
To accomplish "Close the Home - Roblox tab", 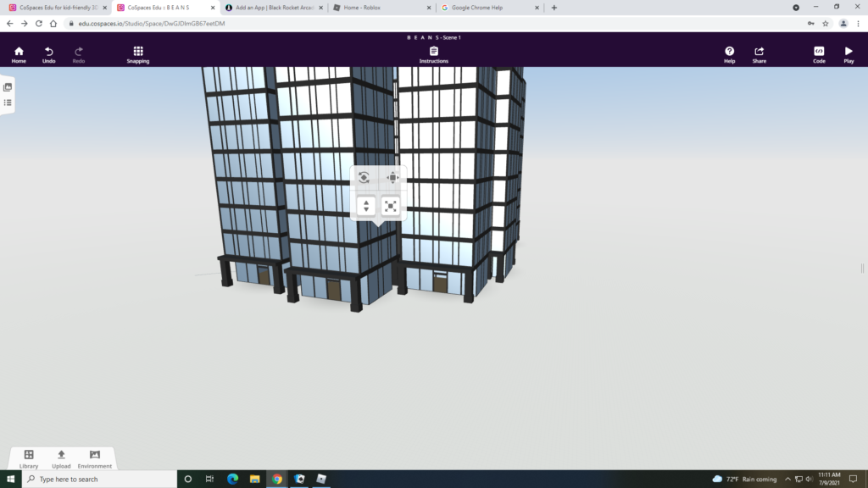I will 428,8.
